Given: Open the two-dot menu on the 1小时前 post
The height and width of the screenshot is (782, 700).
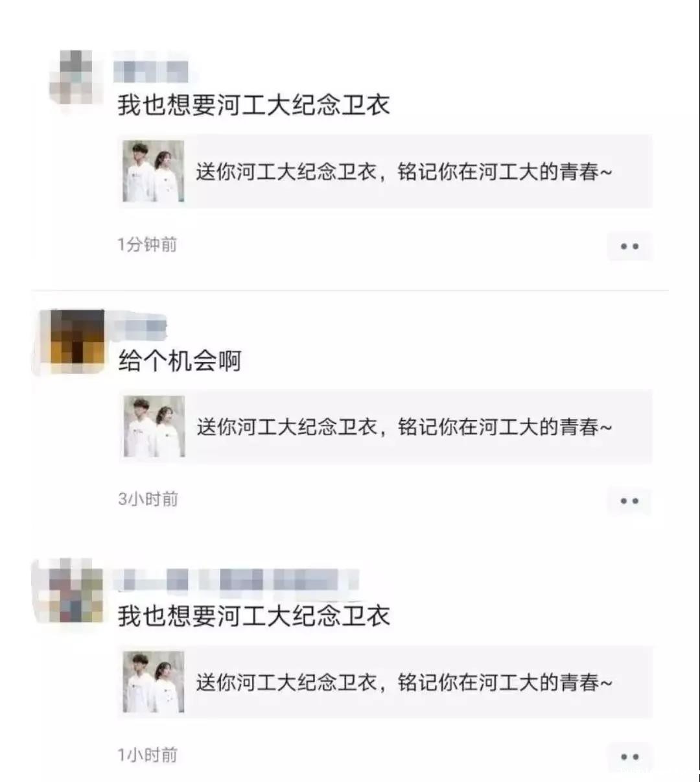Looking at the screenshot, I should (629, 757).
